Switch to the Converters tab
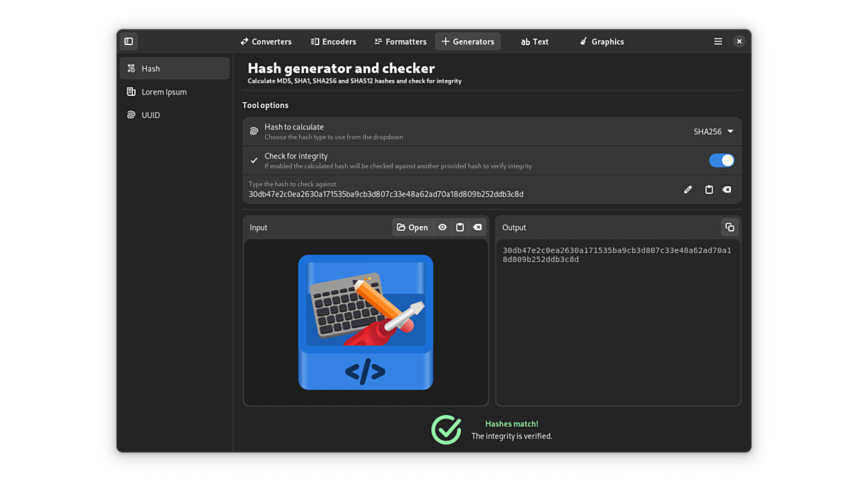This screenshot has width=868, height=488. point(266,41)
